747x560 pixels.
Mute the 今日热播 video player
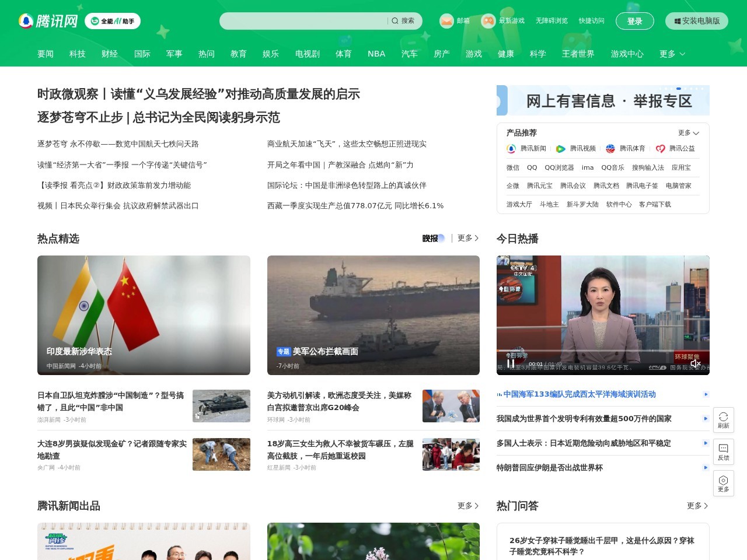point(696,363)
